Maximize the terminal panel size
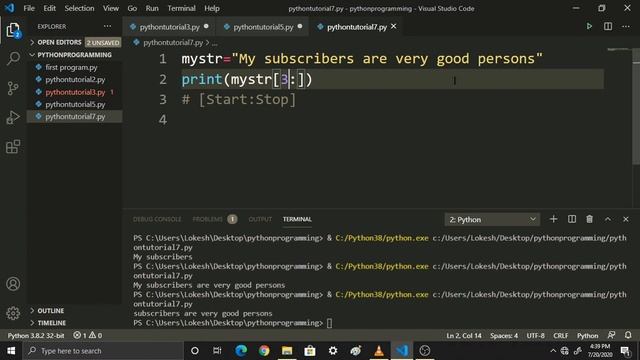This screenshot has height=360, width=640. tap(608, 219)
